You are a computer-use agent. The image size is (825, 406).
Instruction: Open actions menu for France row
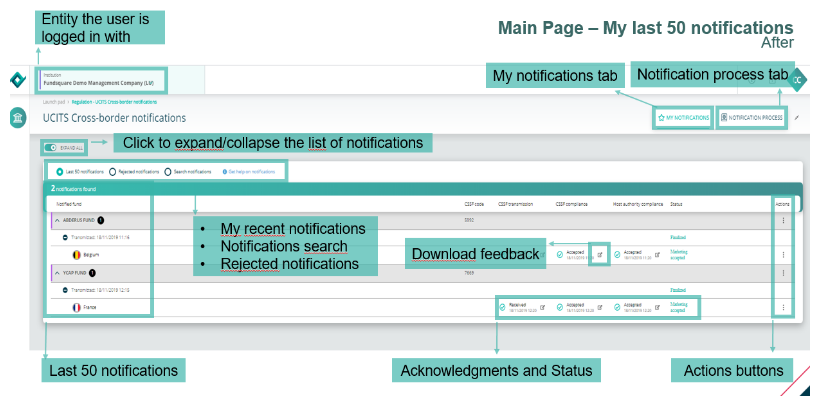pos(783,307)
